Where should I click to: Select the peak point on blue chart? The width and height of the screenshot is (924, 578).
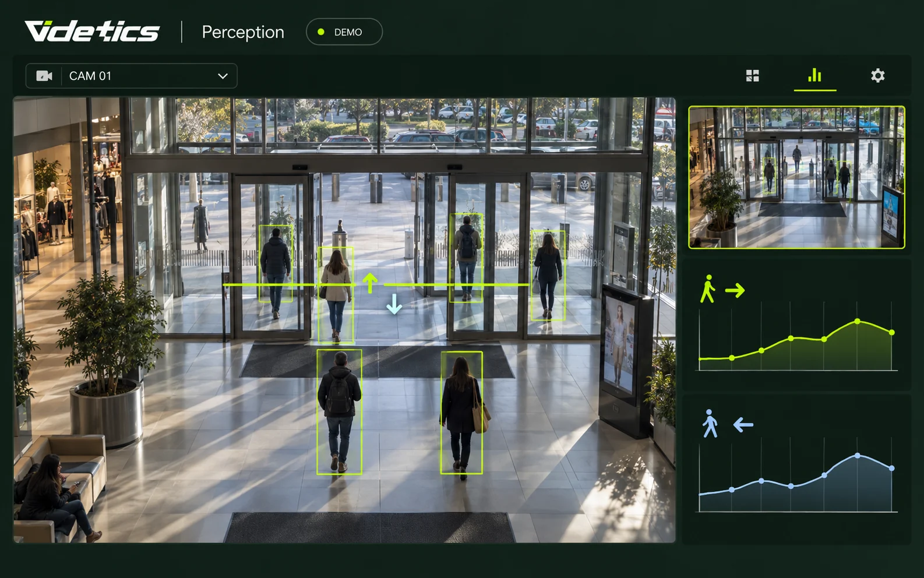click(x=858, y=456)
